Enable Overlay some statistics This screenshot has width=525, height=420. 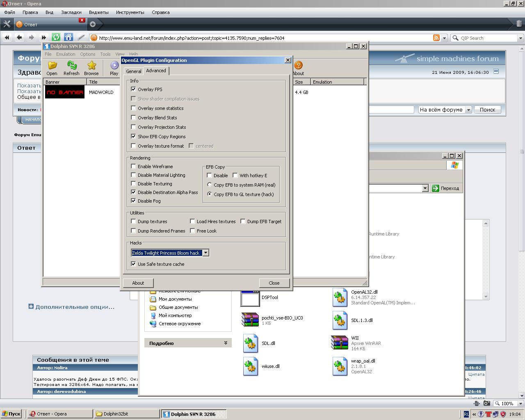pyautogui.click(x=133, y=108)
